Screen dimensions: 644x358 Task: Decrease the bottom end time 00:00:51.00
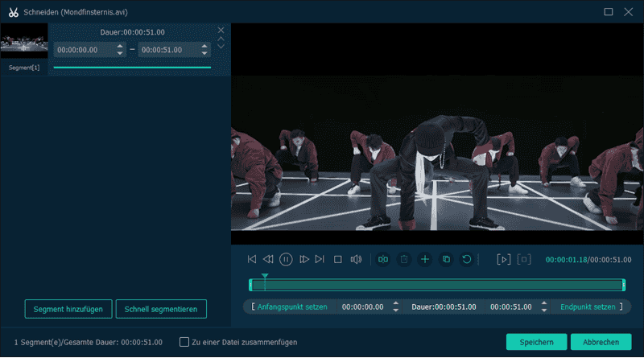click(x=544, y=311)
